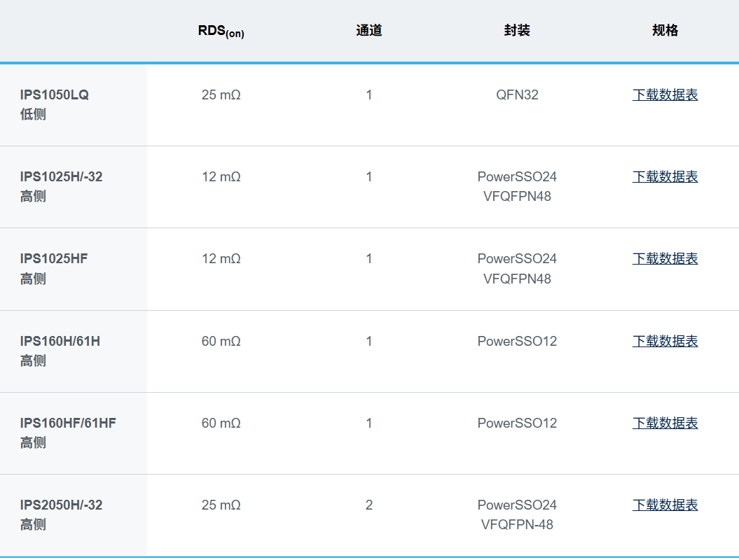Viewport: 739px width, 560px height.
Task: Select the IPS1025H/-32 product name
Action: (x=61, y=176)
